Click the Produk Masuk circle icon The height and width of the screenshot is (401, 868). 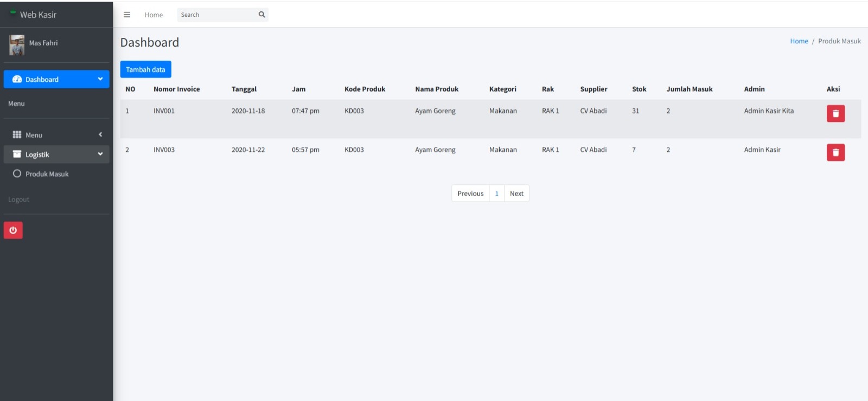pos(17,173)
